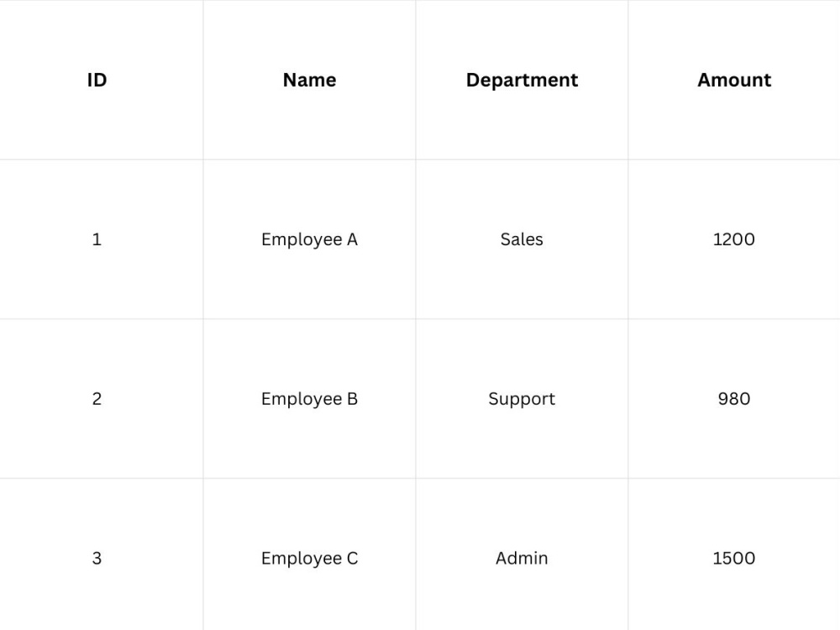The height and width of the screenshot is (630, 840).
Task: Click the cell containing ID 3
Action: tap(102, 554)
